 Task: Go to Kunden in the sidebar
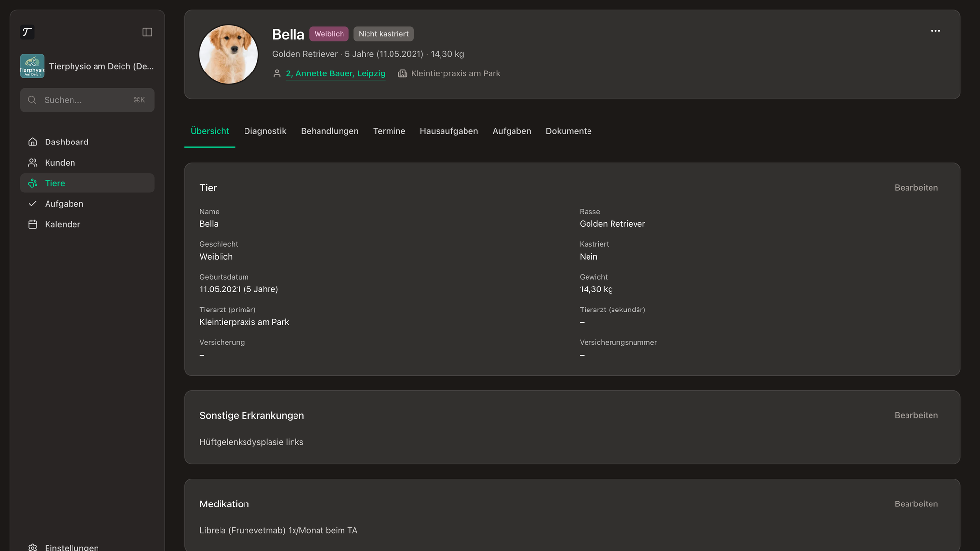click(x=87, y=163)
